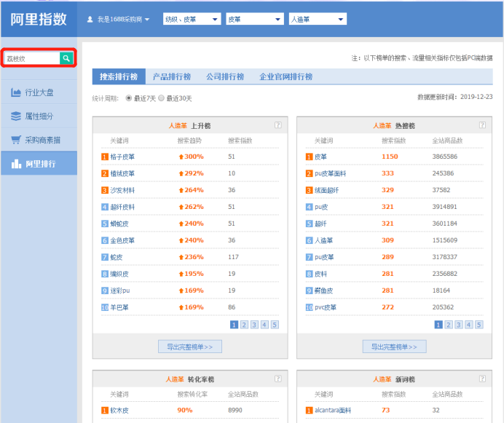Viewport: 504px width, 423px height.
Task: Click the user avatar icon in header
Action: [90, 19]
